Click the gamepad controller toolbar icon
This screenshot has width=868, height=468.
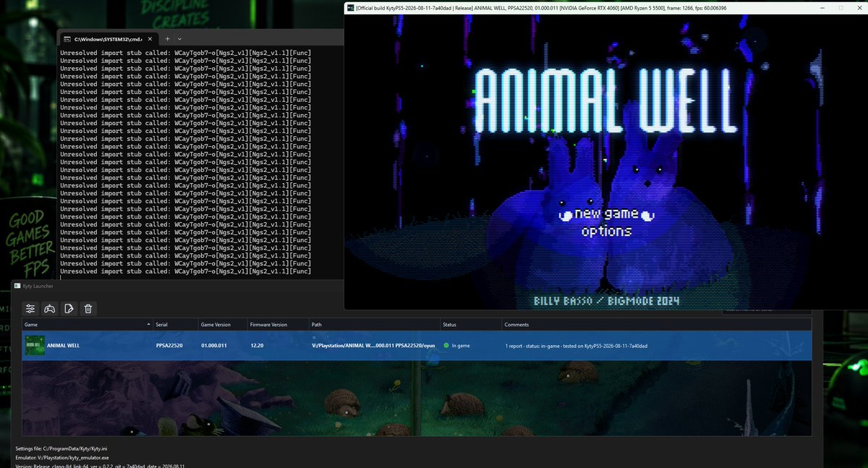click(x=50, y=309)
